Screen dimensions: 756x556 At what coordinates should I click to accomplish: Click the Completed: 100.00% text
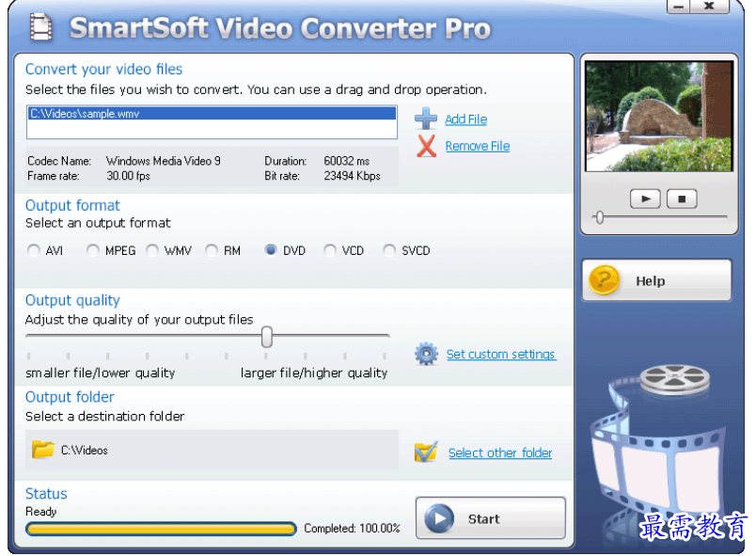pyautogui.click(x=352, y=529)
